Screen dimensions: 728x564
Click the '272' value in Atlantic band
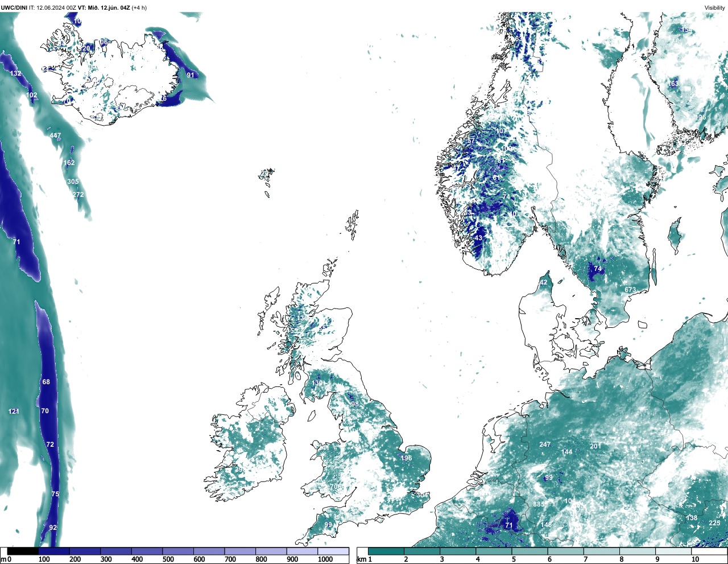(x=78, y=195)
